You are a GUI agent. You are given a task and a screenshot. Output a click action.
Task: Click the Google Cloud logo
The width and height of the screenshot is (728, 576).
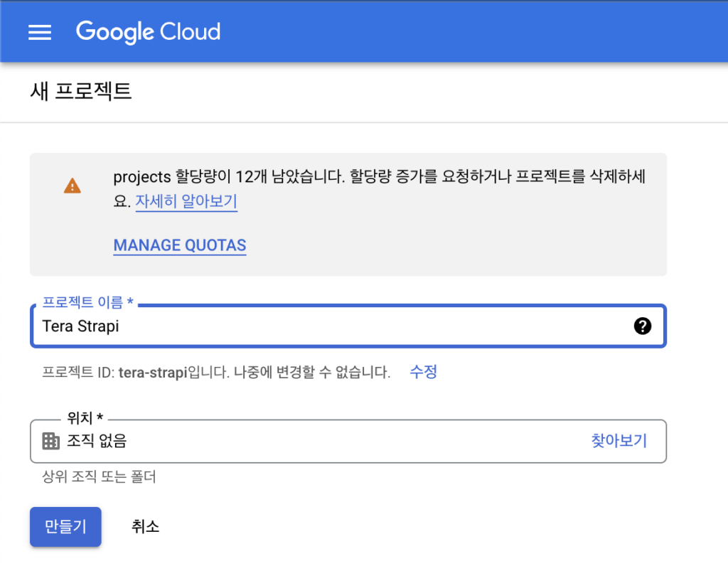click(148, 33)
